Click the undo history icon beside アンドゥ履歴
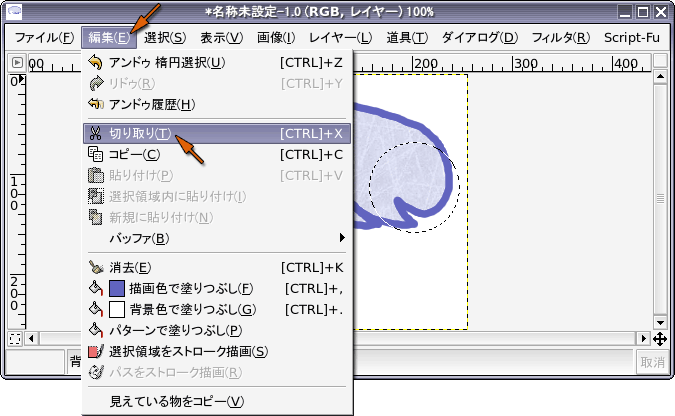 96,104
